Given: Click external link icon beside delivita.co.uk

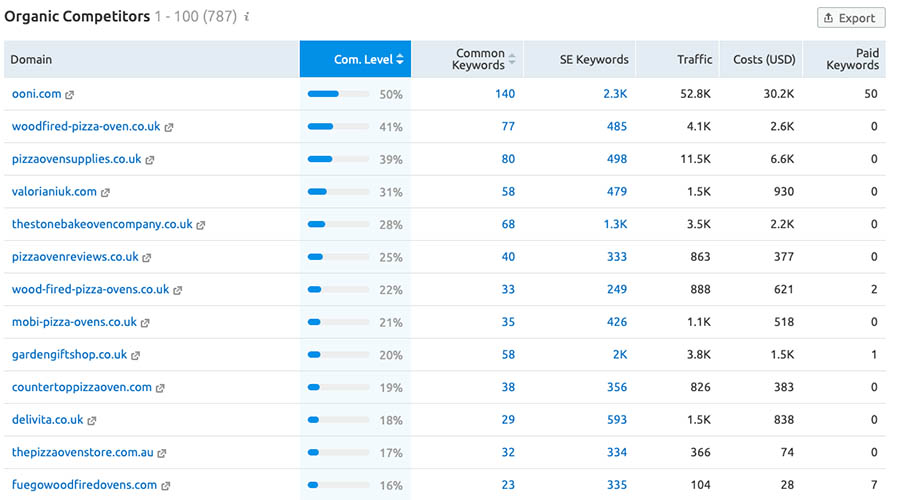Looking at the screenshot, I should click(x=92, y=421).
